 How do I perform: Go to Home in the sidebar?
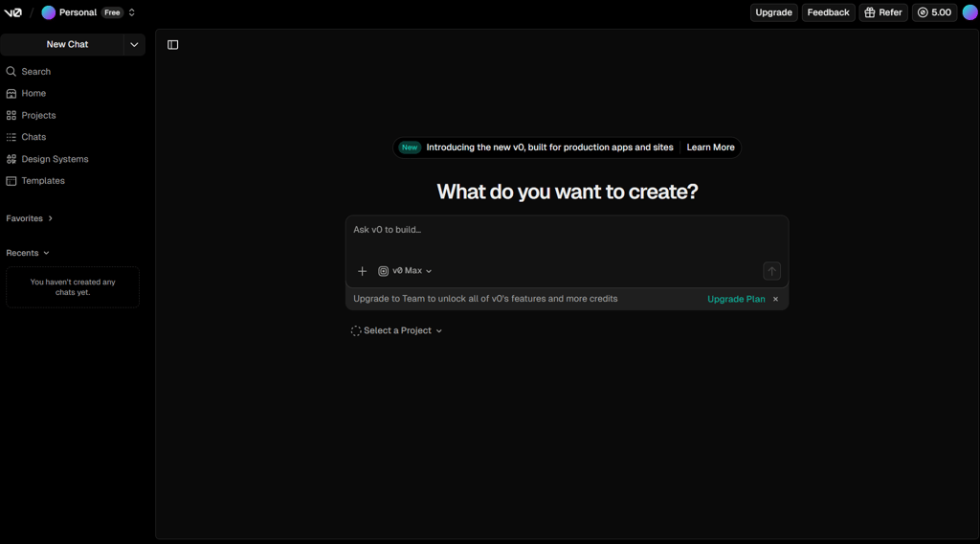[26, 93]
